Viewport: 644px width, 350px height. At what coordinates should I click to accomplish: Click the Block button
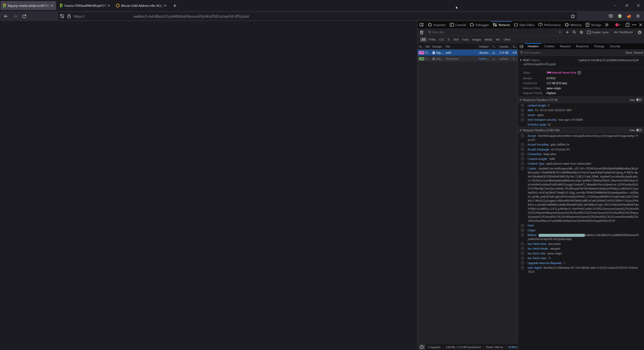coord(629,52)
